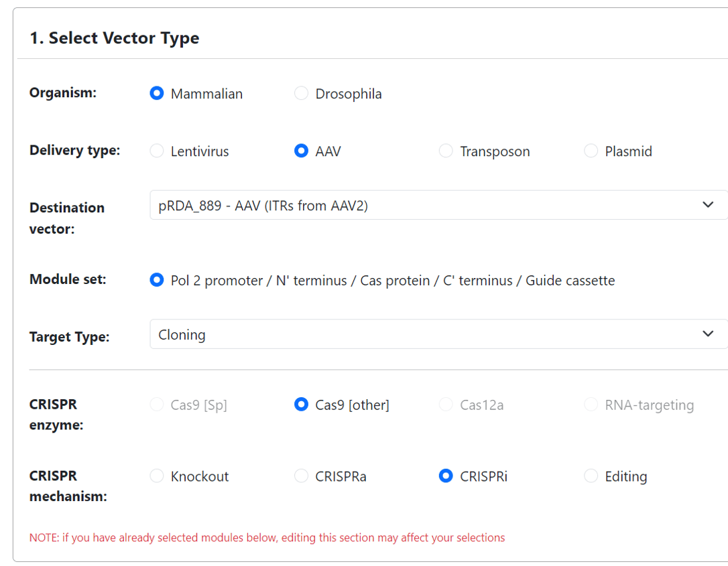Select the Cas9 [other] enzyme option
The image size is (728, 566).
click(x=301, y=405)
